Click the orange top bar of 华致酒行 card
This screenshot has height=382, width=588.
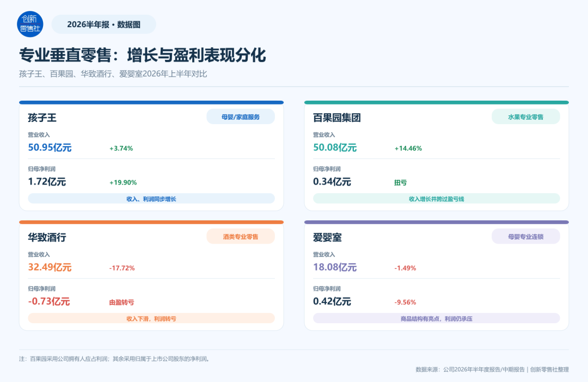(151, 222)
